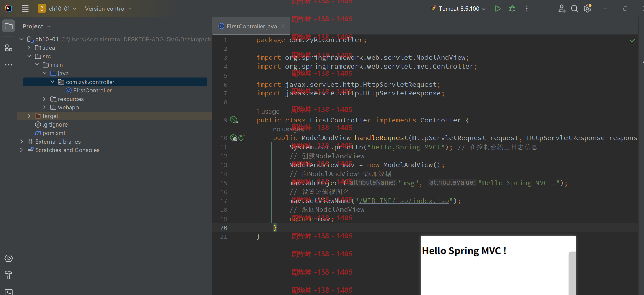Image resolution: width=644 pixels, height=295 pixels.
Task: Click the handleRequest gutter icon on line 10
Action: (234, 138)
